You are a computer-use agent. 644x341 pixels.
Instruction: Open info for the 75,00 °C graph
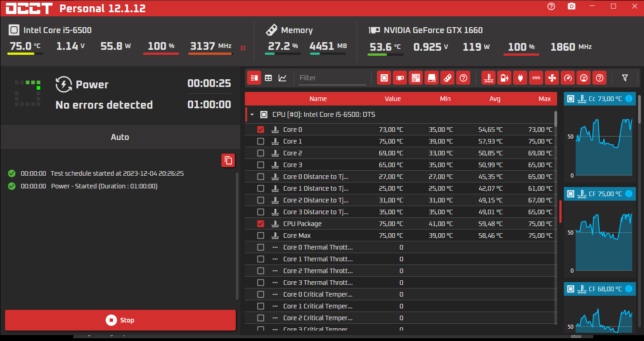pyautogui.click(x=629, y=194)
